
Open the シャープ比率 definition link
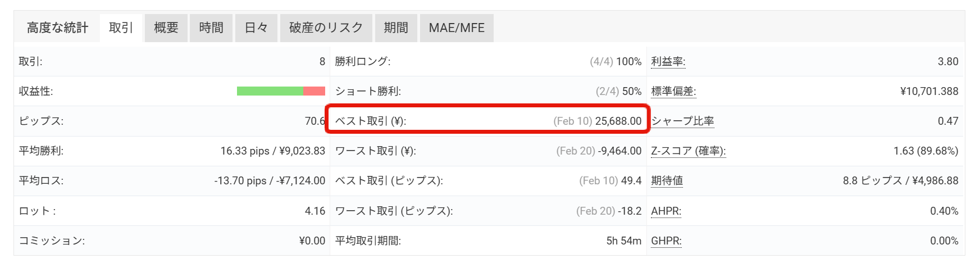[682, 121]
